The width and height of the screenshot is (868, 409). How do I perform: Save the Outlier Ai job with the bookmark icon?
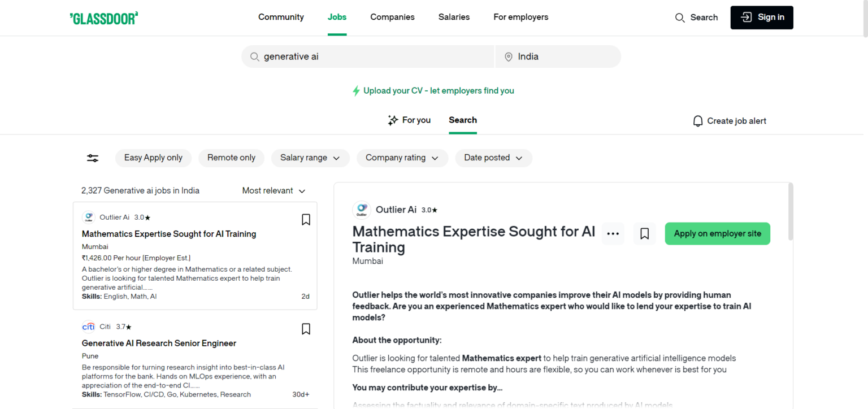pos(644,233)
